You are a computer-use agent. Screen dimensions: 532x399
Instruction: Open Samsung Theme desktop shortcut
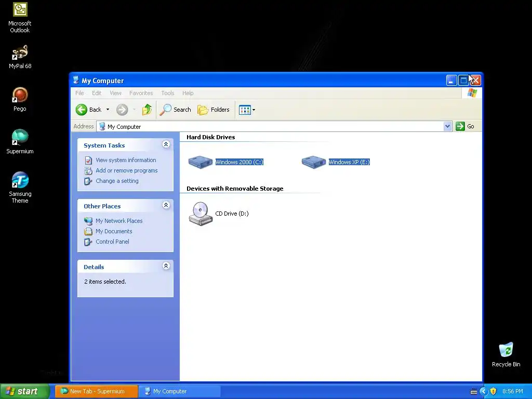tap(20, 187)
